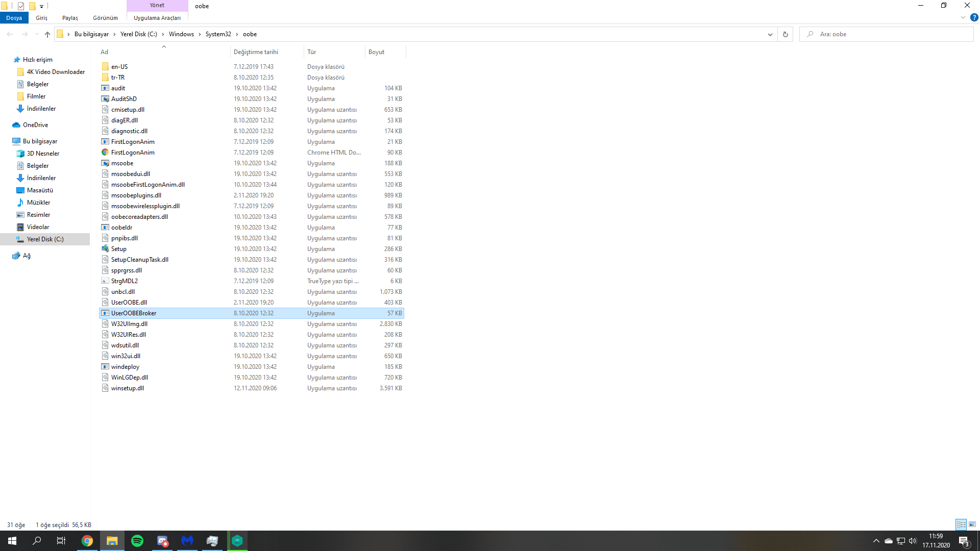Switch to details view button
The width and height of the screenshot is (980, 551).
[x=961, y=524]
